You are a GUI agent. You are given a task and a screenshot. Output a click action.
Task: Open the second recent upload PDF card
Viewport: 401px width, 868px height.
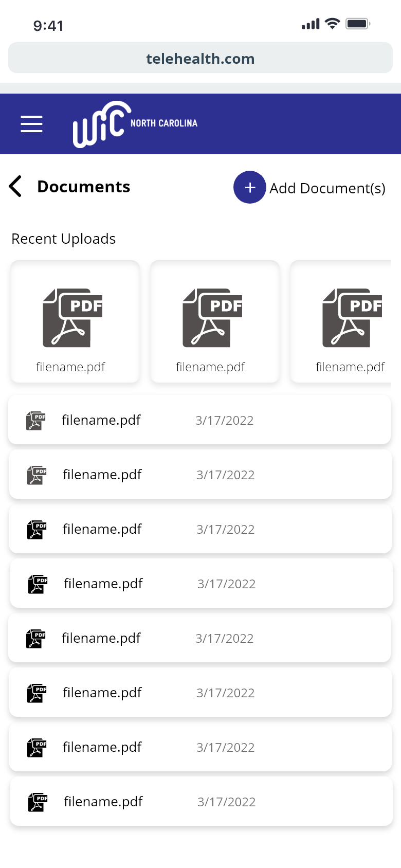(215, 321)
